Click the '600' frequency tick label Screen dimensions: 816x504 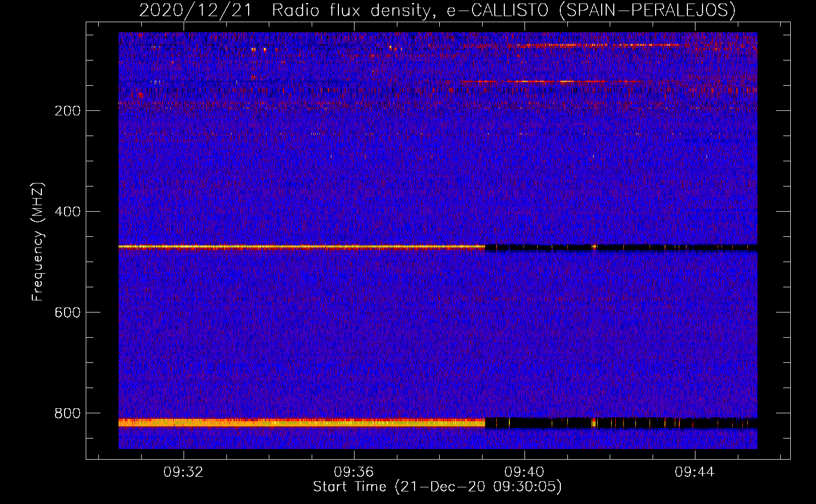coord(67,312)
